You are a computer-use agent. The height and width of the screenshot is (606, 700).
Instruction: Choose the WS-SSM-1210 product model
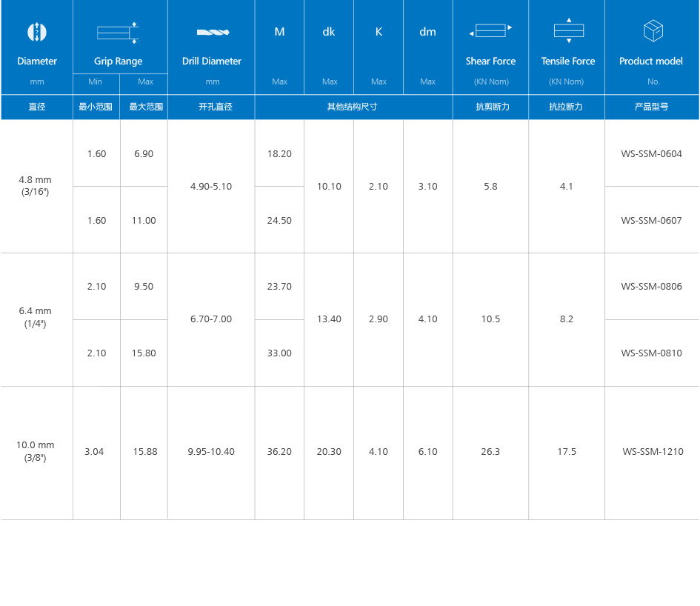click(x=652, y=451)
